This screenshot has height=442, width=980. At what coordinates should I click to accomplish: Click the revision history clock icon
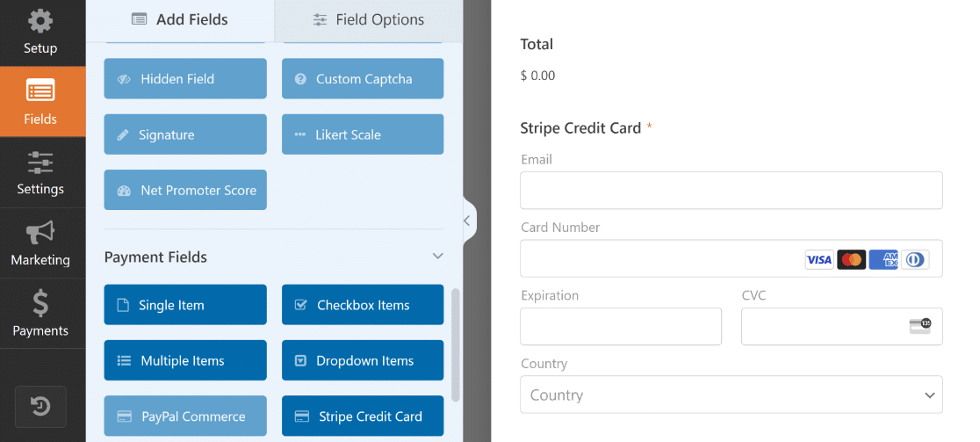pos(40,407)
